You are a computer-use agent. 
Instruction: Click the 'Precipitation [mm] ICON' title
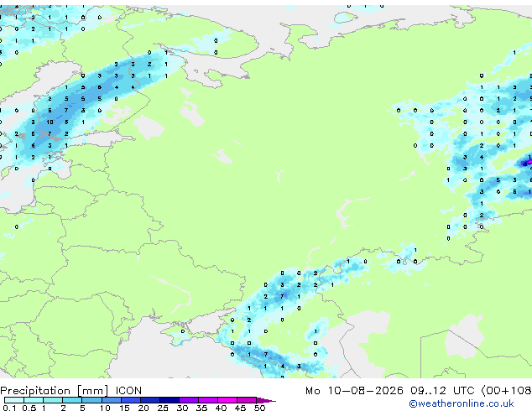[71, 391]
